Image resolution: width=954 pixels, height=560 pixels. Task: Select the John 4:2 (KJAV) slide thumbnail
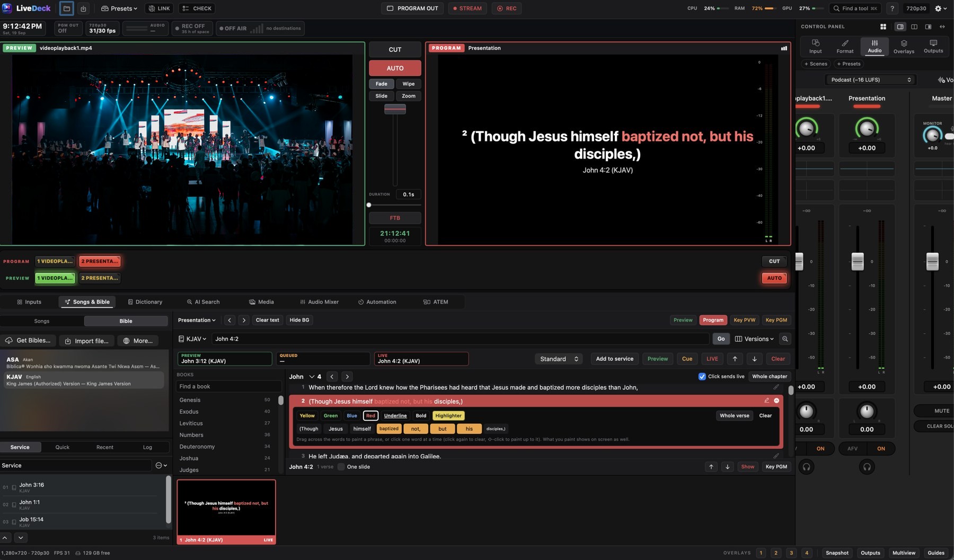(226, 512)
